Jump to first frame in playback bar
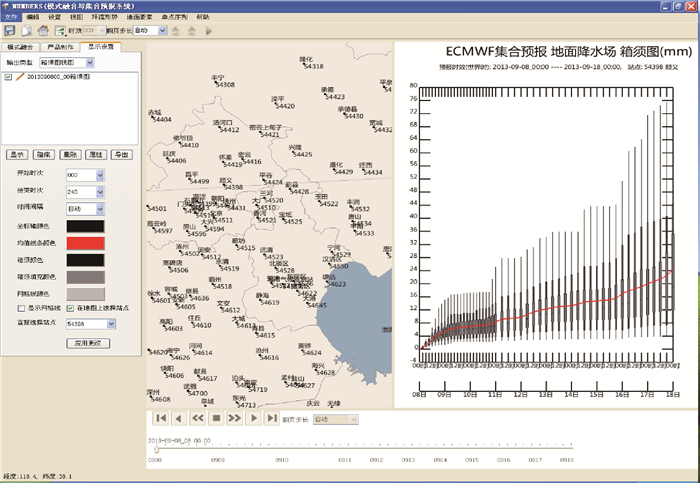 (159, 418)
